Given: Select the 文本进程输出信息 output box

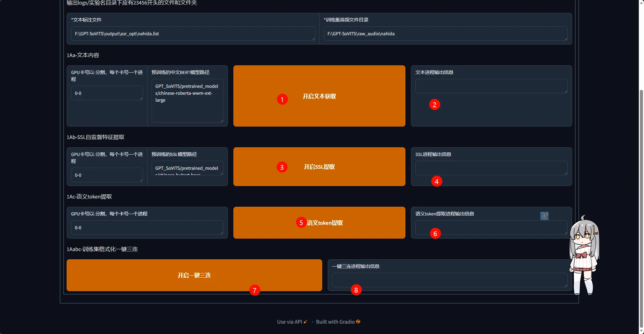Looking at the screenshot, I should pos(491,86).
